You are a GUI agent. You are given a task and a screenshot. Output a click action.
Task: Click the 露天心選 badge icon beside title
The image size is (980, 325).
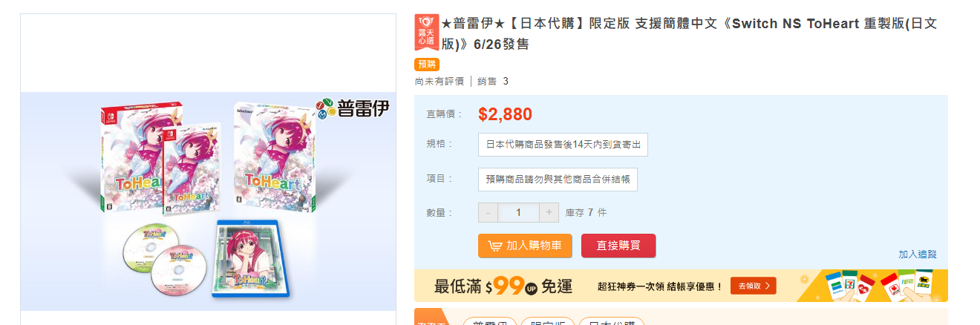point(427,32)
